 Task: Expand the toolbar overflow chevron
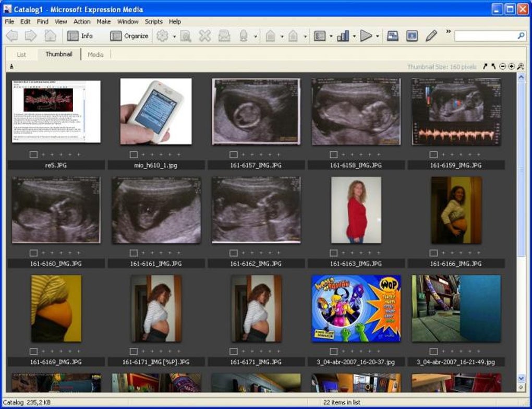tap(448, 32)
